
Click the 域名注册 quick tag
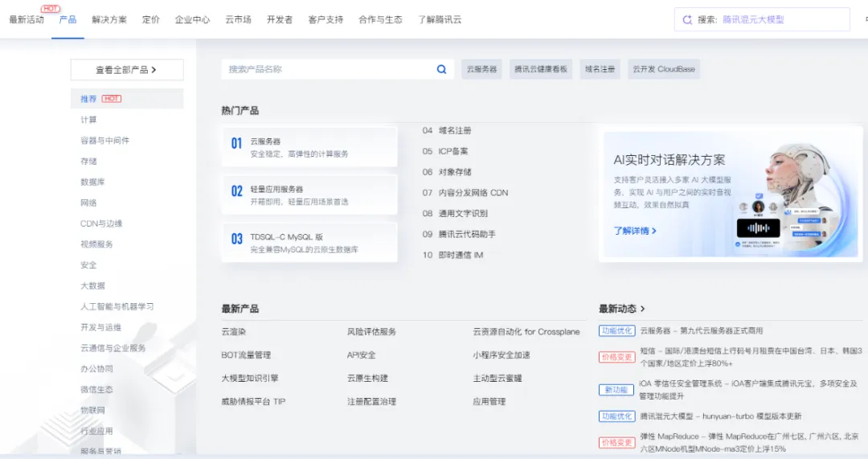tap(600, 69)
